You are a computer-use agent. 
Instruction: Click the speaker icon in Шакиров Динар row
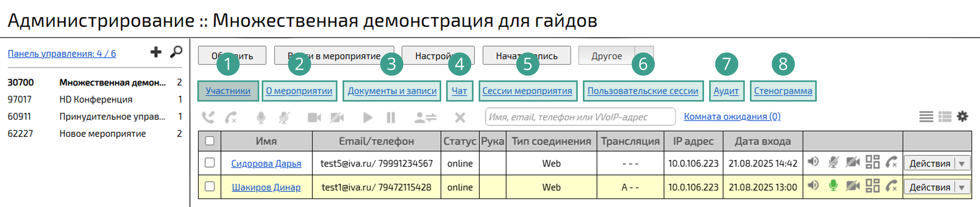click(813, 186)
